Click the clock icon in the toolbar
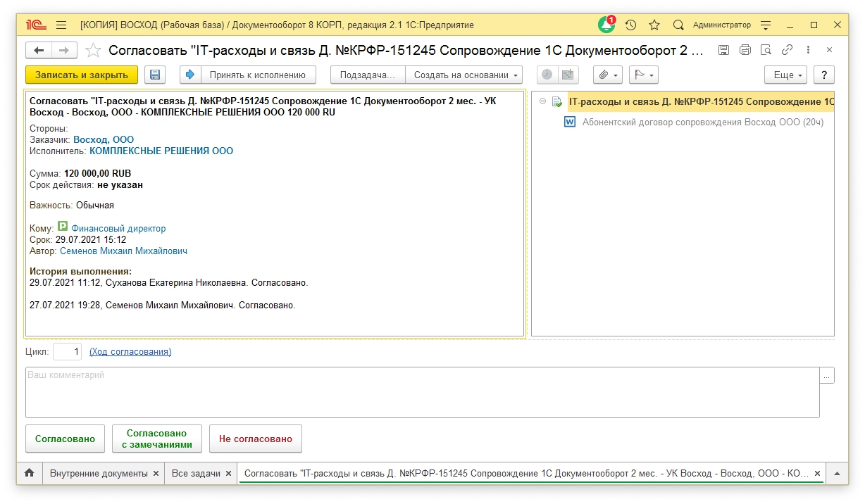 [x=547, y=75]
